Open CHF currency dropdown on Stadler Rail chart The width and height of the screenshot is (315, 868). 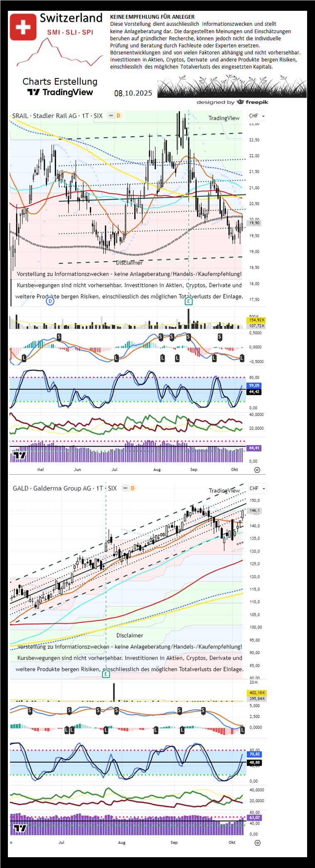pos(256,116)
